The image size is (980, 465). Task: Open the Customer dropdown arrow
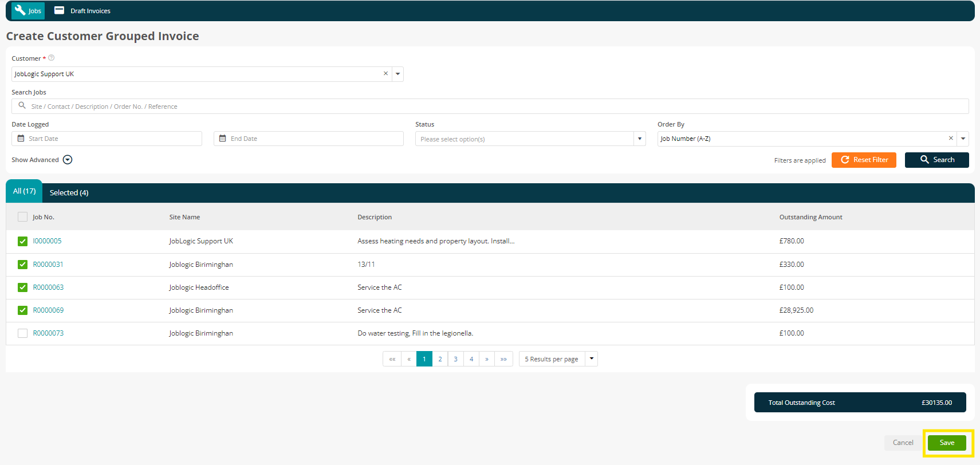pyautogui.click(x=398, y=74)
